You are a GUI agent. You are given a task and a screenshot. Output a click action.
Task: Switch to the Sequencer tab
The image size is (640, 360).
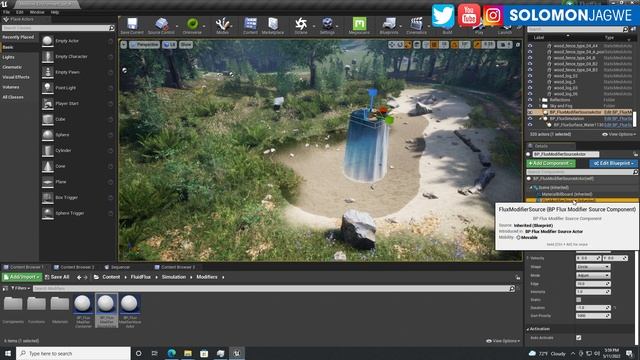[117, 267]
